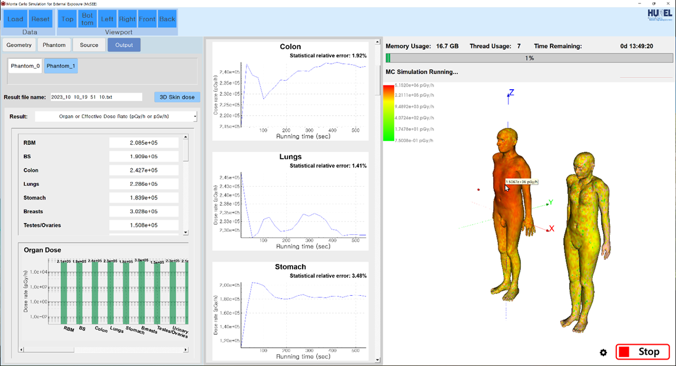Switch viewport to Top view
The height and width of the screenshot is (366, 676).
point(67,19)
